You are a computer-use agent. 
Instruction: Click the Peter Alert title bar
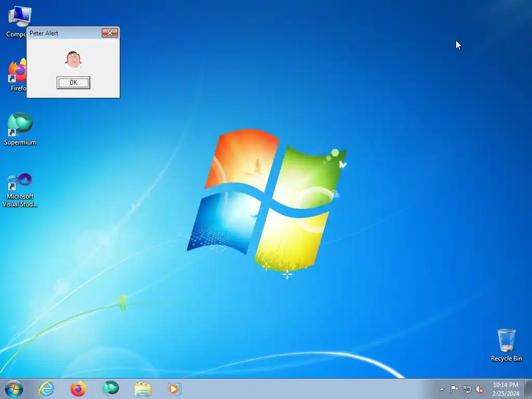[x=64, y=33]
